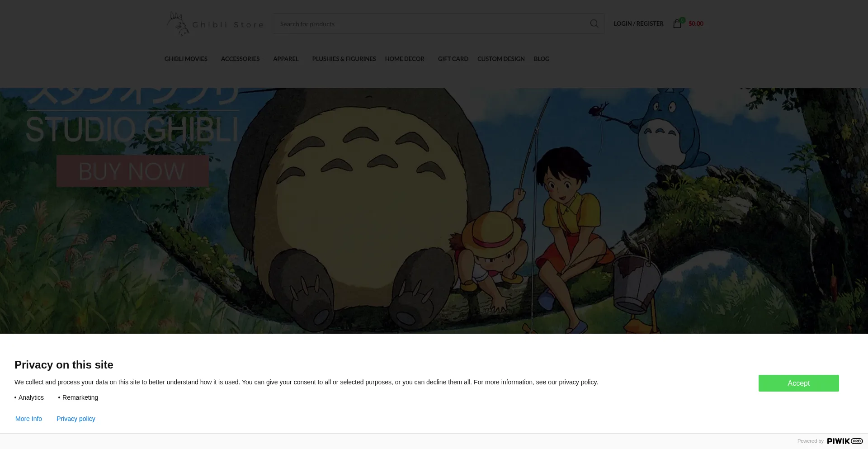868x449 pixels.
Task: Click the Piwik Pro logo
Action: (844, 441)
